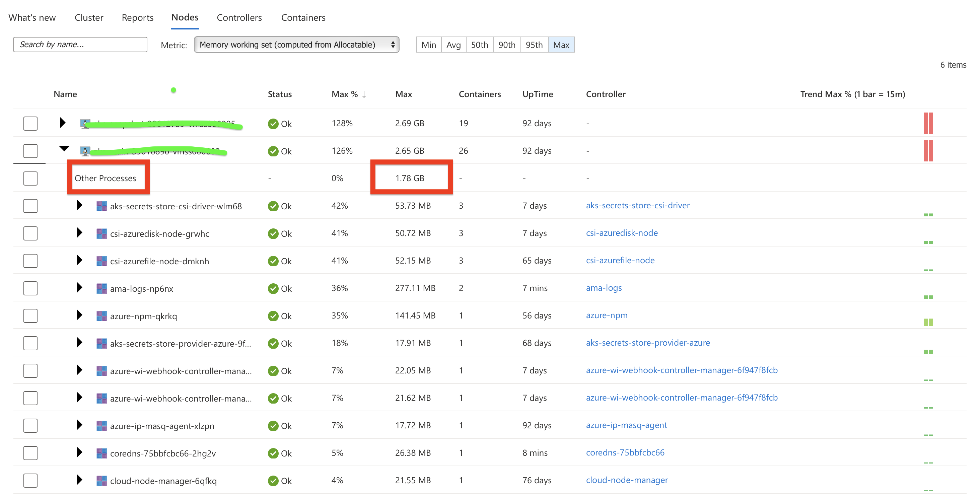This screenshot has height=495, width=980.
Task: Click the Ok status icon for coredns-75bbfcbc66-2hg2v
Action: coord(273,453)
